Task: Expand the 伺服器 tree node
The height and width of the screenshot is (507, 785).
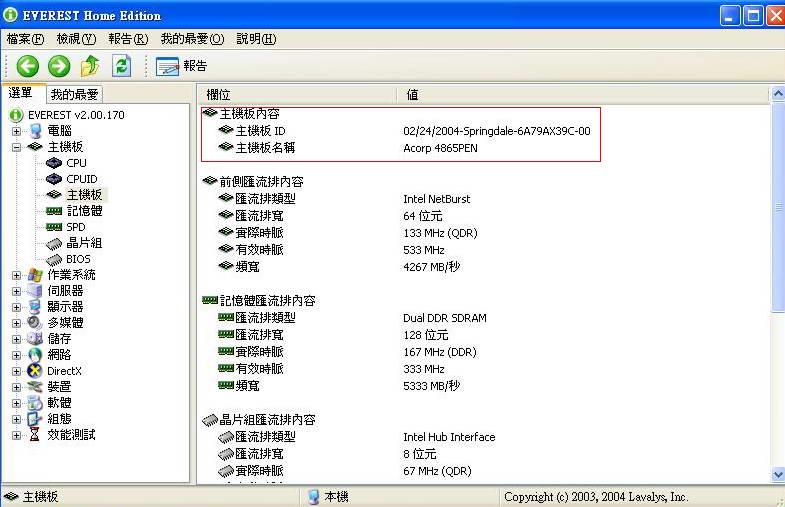Action: 17,291
